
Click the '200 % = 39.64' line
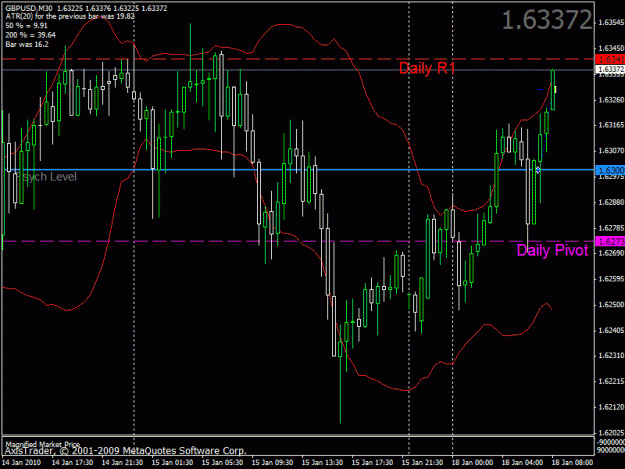(x=31, y=35)
